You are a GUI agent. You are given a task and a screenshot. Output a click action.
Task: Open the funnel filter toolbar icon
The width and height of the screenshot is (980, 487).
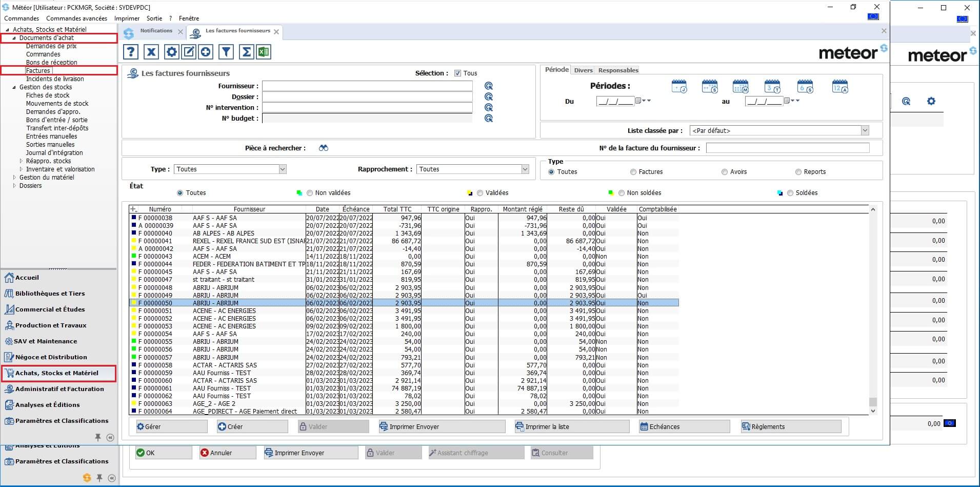226,52
